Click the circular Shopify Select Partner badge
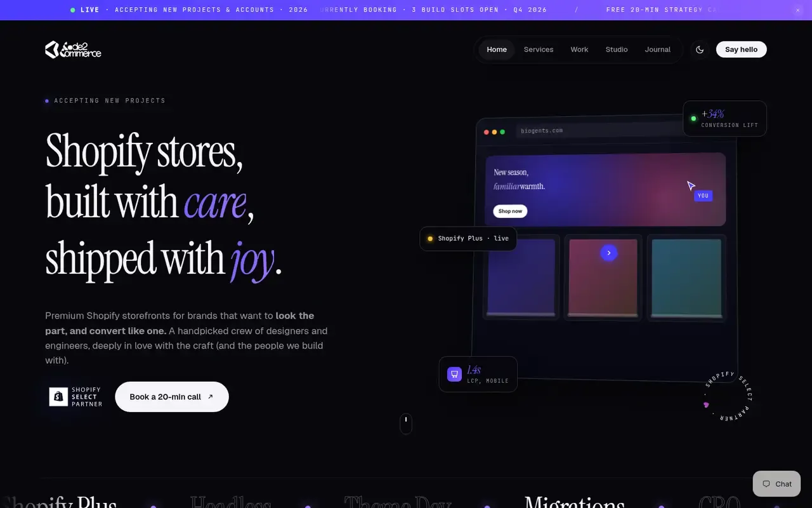Screen dimensions: 812x508 (729, 396)
